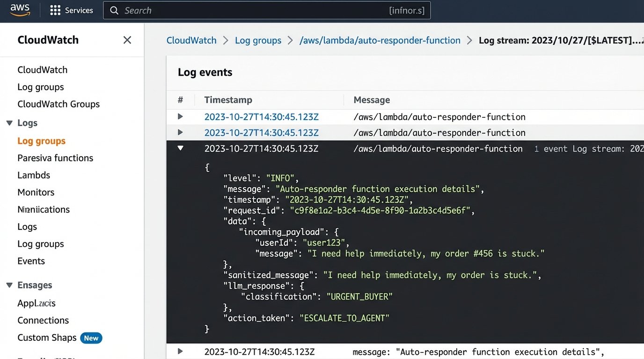
Task: Click the AWS logo home icon
Action: 20,10
